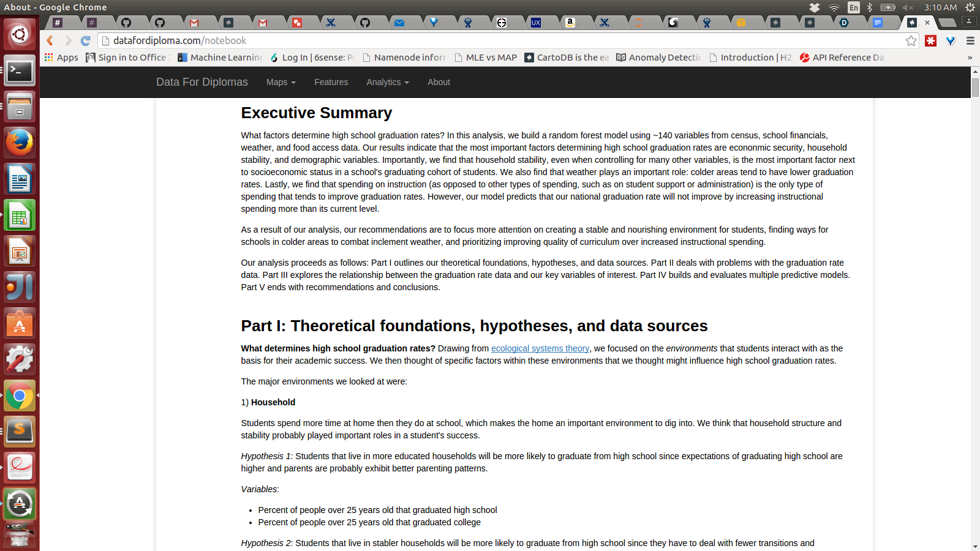Switch to the UX icon tab
980x551 pixels.
[536, 23]
